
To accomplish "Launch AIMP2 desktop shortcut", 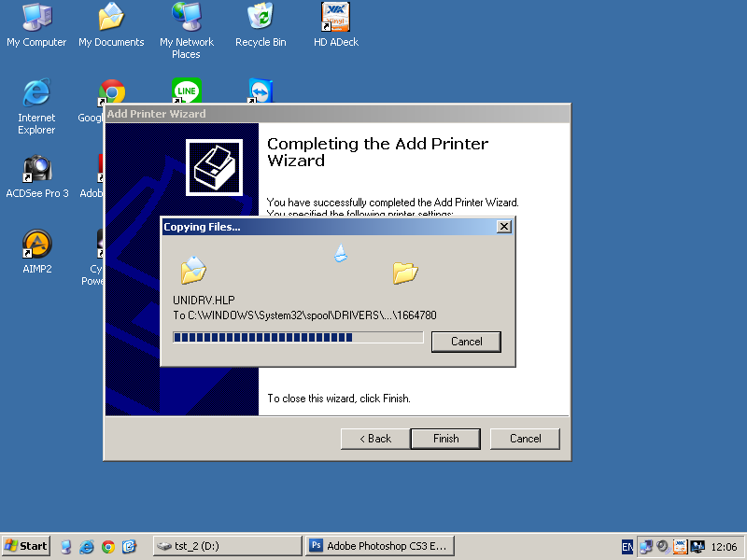I will click(x=36, y=252).
